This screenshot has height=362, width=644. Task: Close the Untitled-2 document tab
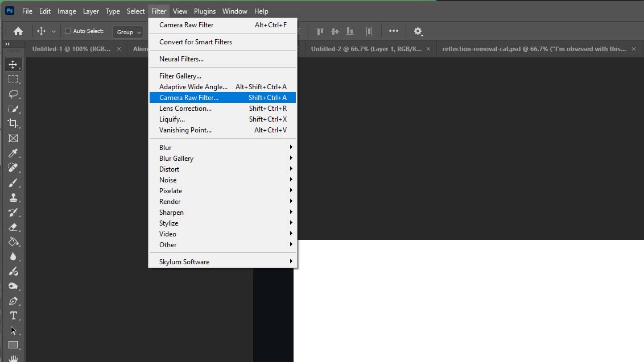(x=428, y=49)
